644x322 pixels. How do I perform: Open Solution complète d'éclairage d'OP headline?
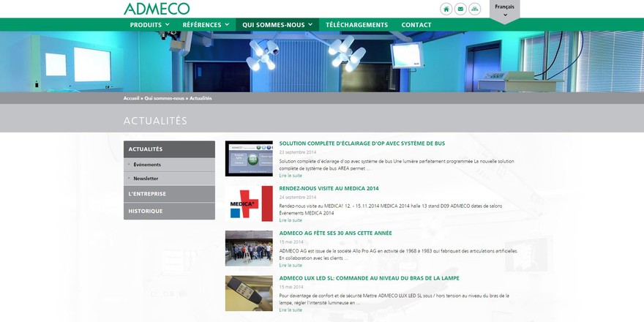click(x=362, y=143)
